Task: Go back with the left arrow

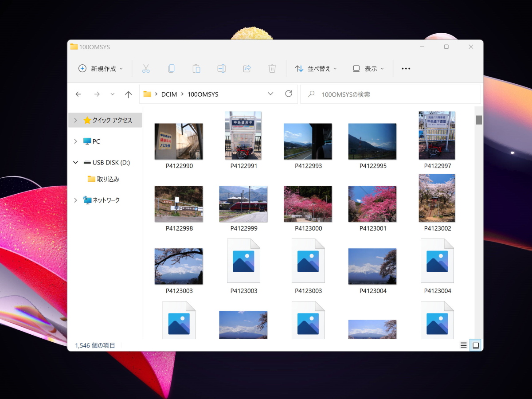Action: [x=78, y=94]
